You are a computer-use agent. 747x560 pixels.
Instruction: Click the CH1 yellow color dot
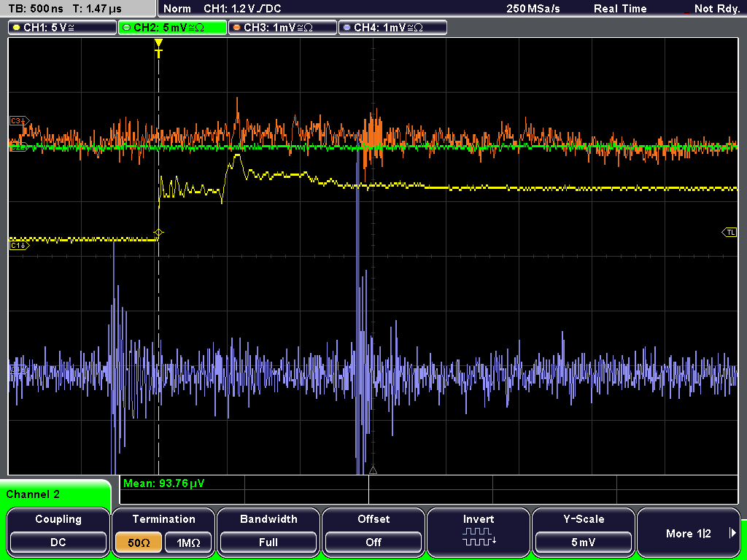[x=17, y=28]
